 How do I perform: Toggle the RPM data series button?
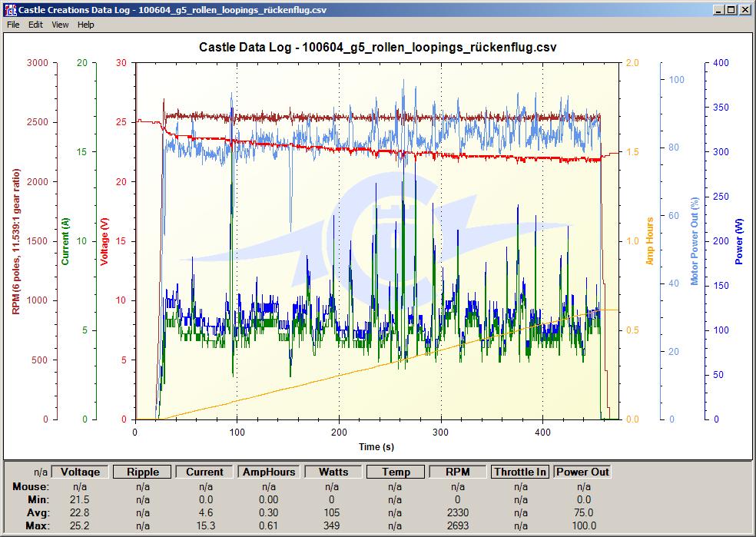458,472
